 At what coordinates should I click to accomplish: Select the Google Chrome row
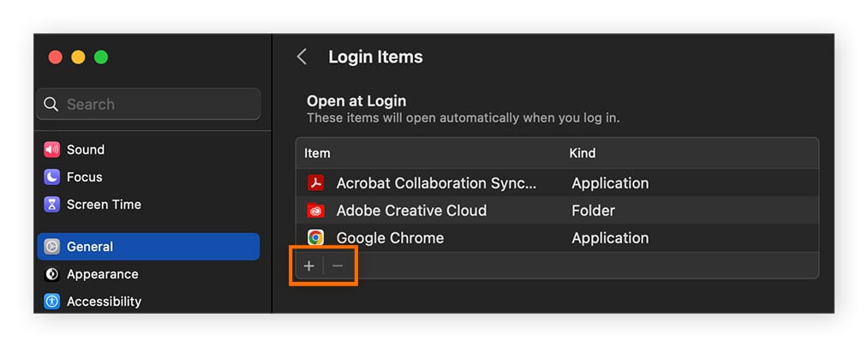coord(557,238)
